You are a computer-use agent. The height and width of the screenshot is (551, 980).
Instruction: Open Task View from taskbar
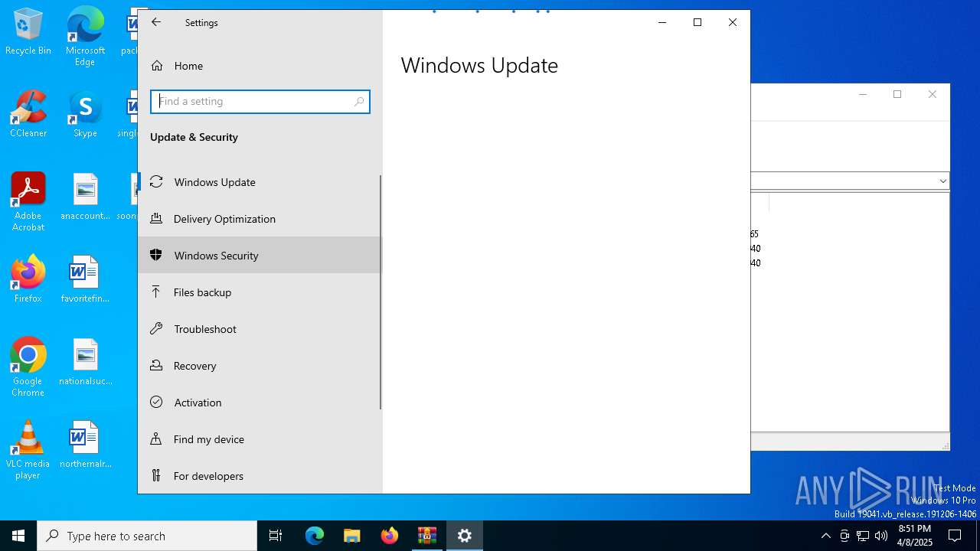click(x=276, y=536)
